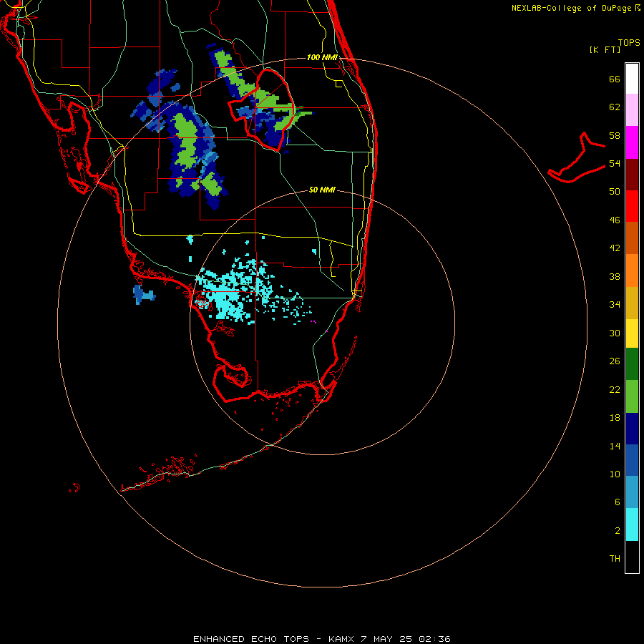Click the dark red legend swatch
The width and height of the screenshot is (644, 644).
point(632,174)
